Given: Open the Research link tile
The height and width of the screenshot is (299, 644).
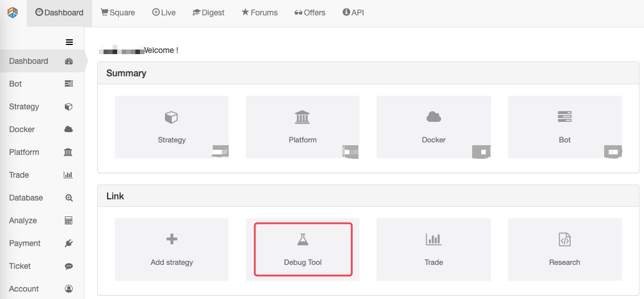Looking at the screenshot, I should 564,249.
